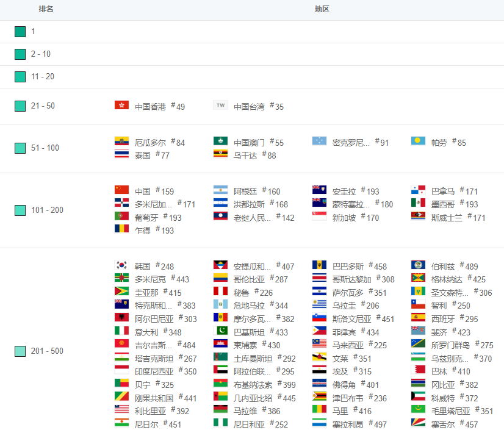
Task: Click the Albania flag next to 阿尔巴尼亚
Action: [x=121, y=318]
